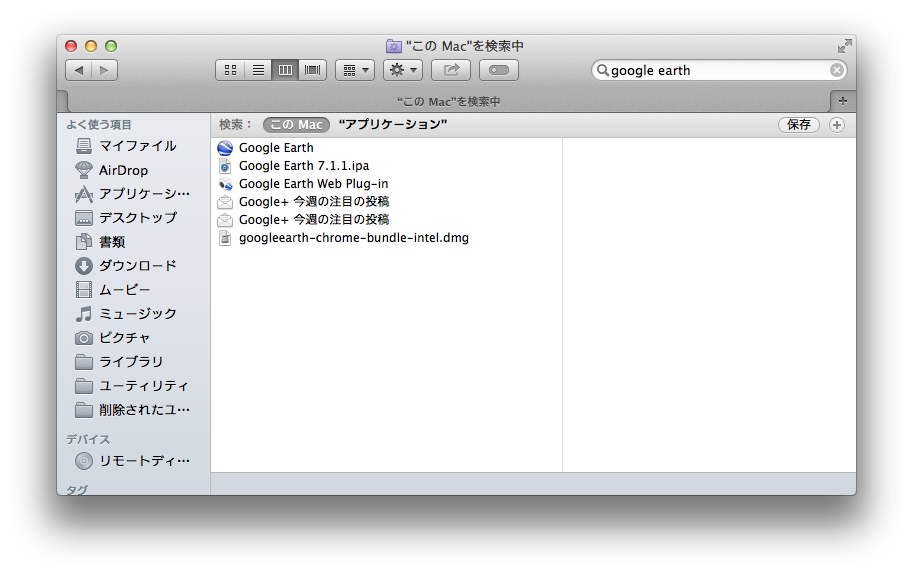The width and height of the screenshot is (913, 574).
Task: Click the Edit Tags toolbar button
Action: point(498,70)
